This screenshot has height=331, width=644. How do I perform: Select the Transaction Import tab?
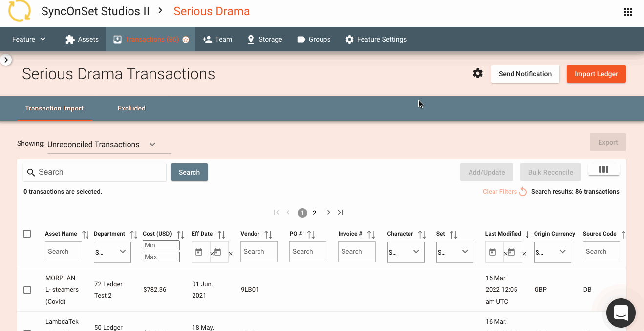pos(54,108)
